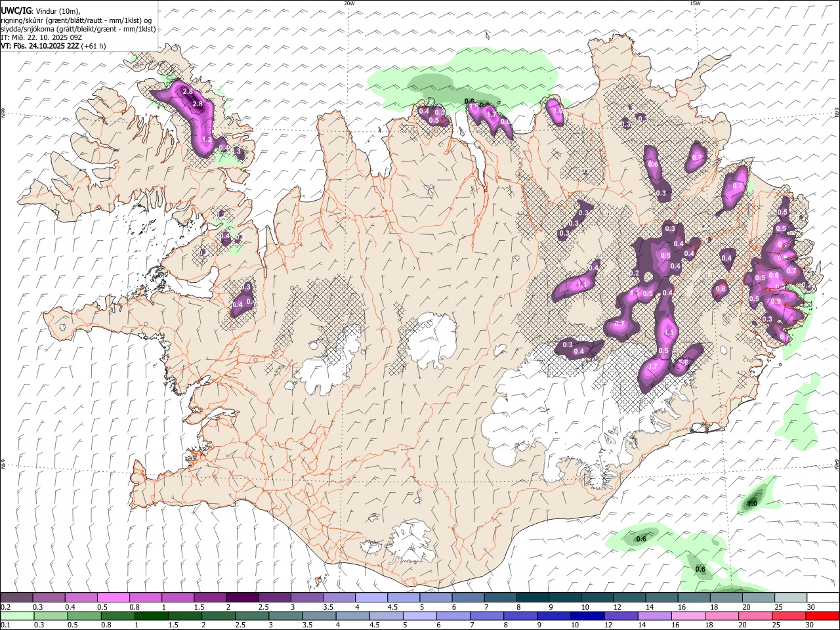Select the lower scale pink swatch above 20
Viewport: 840px width, 630px height.
[x=755, y=616]
